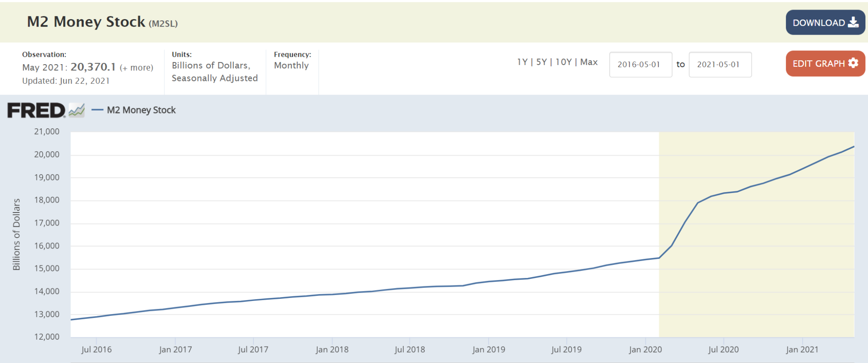Click the Jan 2020 x-axis label
Image resolution: width=868 pixels, height=363 pixels.
645,350
